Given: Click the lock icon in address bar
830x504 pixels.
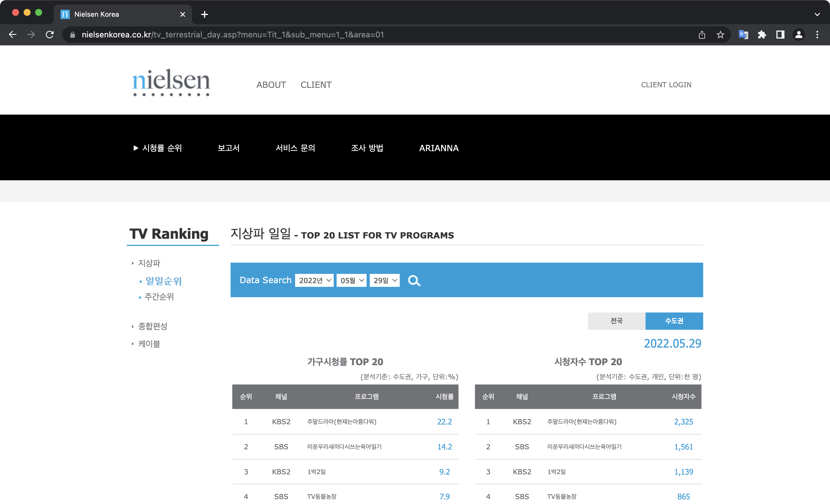Looking at the screenshot, I should 72,35.
